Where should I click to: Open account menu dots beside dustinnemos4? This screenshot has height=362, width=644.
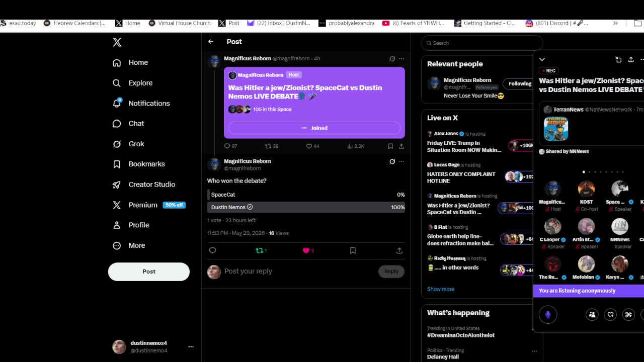point(191,347)
